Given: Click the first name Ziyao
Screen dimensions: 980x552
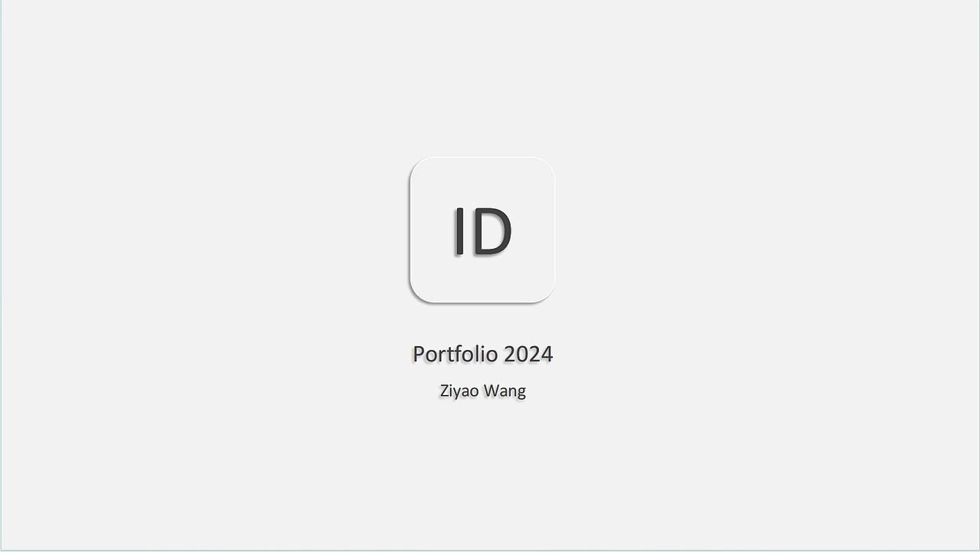Looking at the screenshot, I should pyautogui.click(x=459, y=391).
